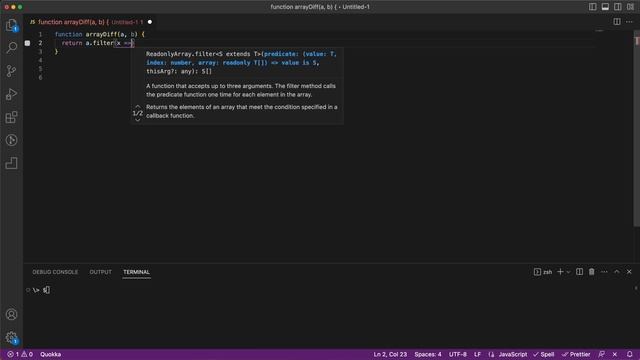Toggle the Spell checker status item
The height and width of the screenshot is (360, 640).
[544, 354]
